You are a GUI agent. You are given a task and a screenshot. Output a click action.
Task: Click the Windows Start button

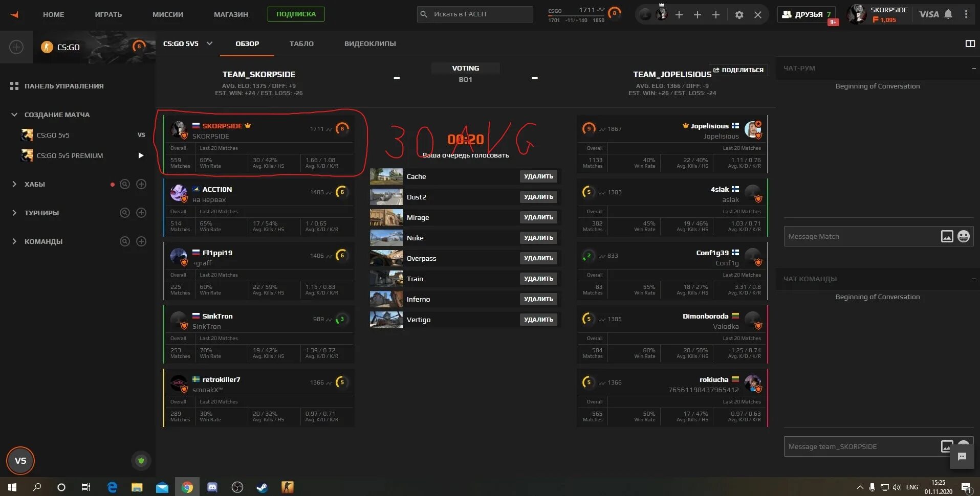(x=12, y=487)
